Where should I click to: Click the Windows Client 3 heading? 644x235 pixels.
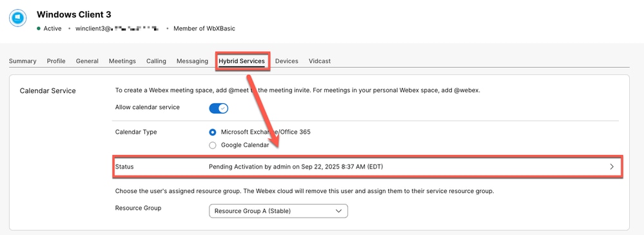[74, 14]
